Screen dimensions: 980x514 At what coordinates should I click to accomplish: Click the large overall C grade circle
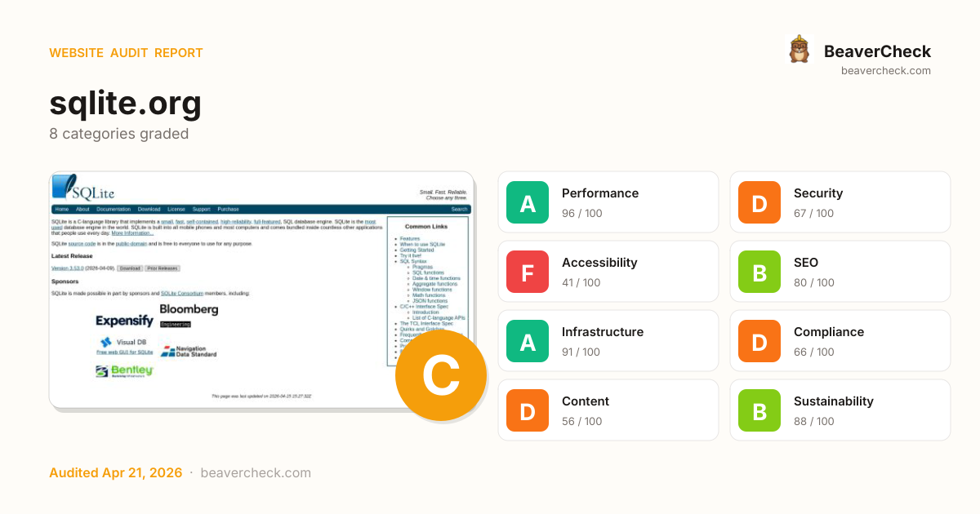pyautogui.click(x=441, y=376)
